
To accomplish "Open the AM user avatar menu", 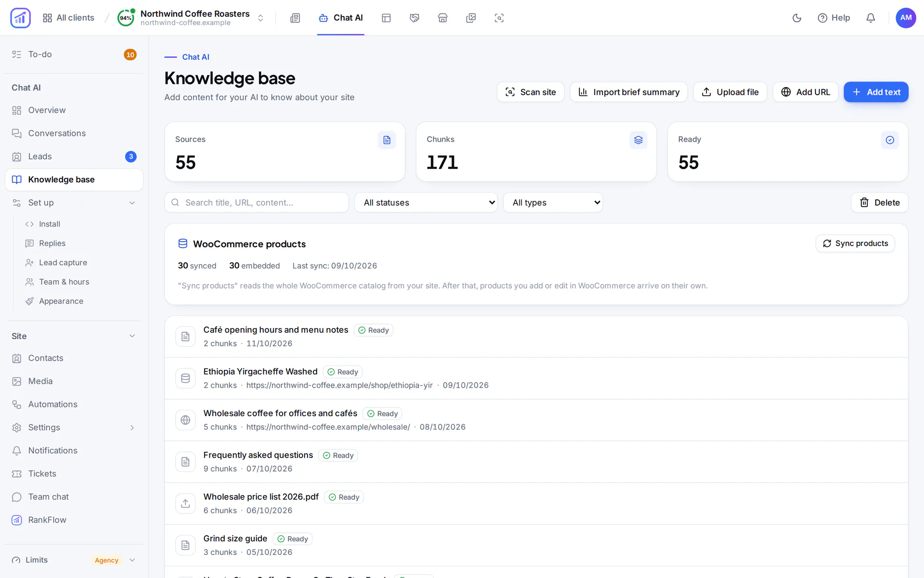I will tap(906, 18).
